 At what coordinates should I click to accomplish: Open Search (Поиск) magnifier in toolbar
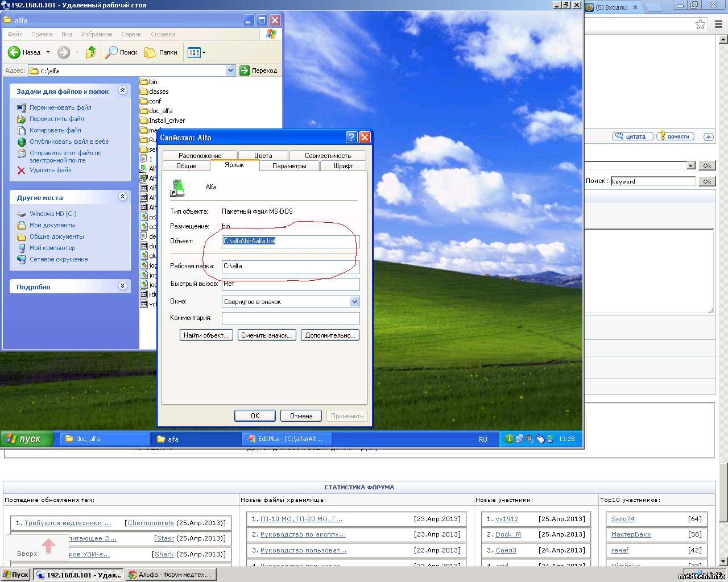pyautogui.click(x=112, y=52)
